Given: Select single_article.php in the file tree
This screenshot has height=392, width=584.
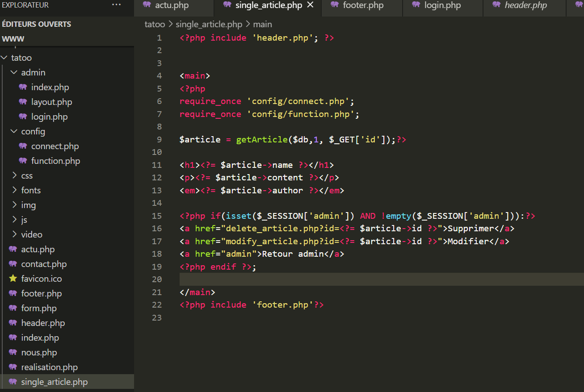Looking at the screenshot, I should click(x=67, y=382).
